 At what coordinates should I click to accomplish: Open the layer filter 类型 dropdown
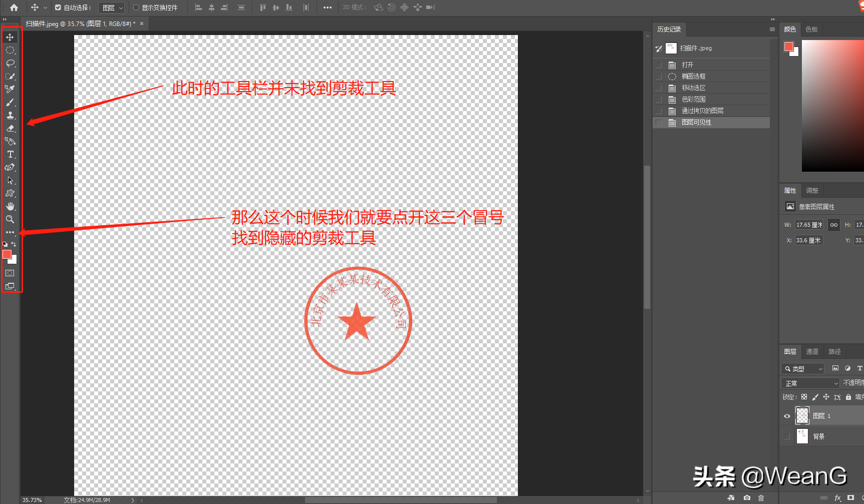coord(802,369)
